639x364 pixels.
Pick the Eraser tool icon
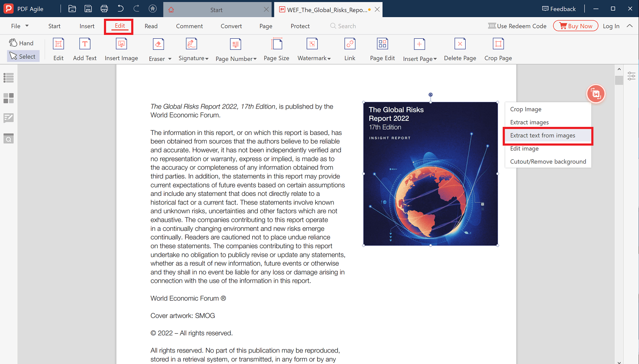pyautogui.click(x=158, y=44)
